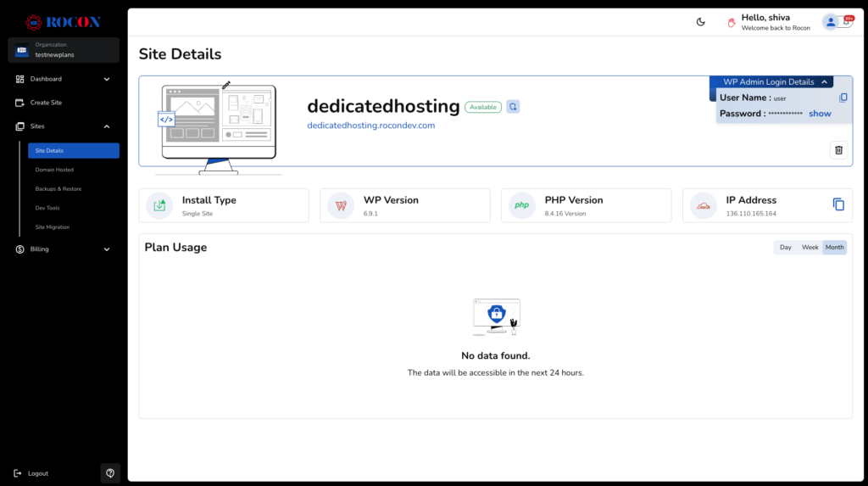868x486 pixels.
Task: Collapse the Sites sidebar section
Action: [107, 126]
